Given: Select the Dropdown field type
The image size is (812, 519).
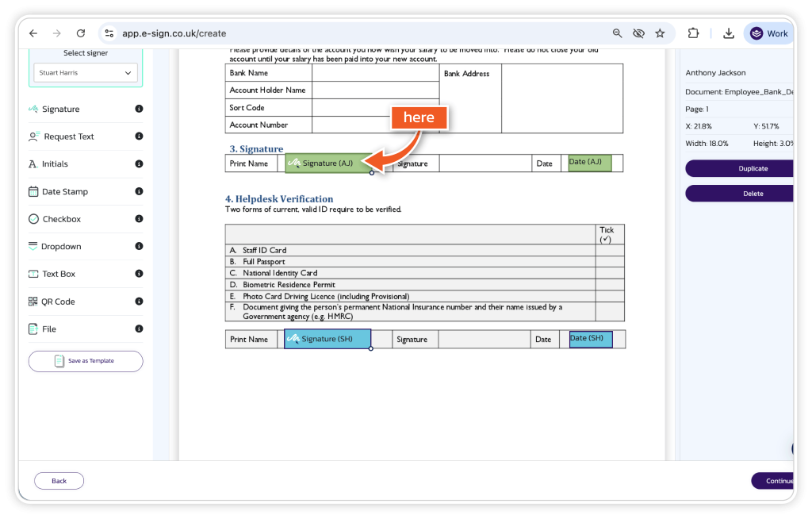Looking at the screenshot, I should pyautogui.click(x=61, y=247).
